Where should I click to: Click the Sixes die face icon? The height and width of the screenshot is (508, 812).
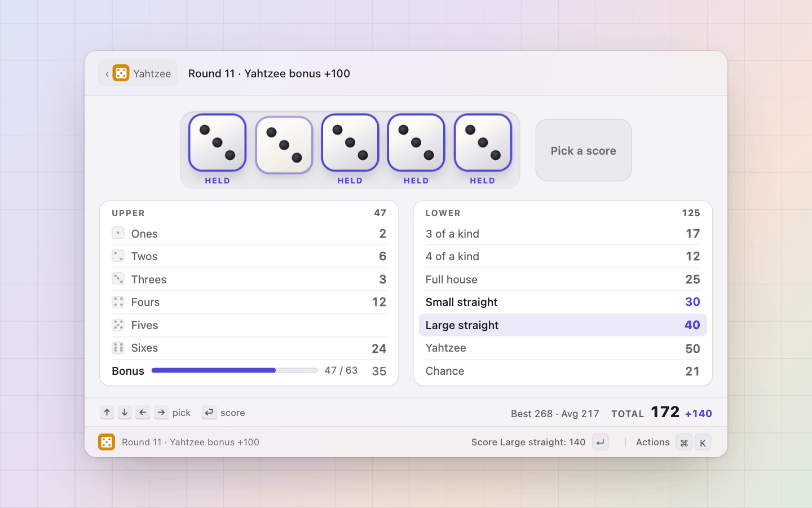tap(118, 348)
